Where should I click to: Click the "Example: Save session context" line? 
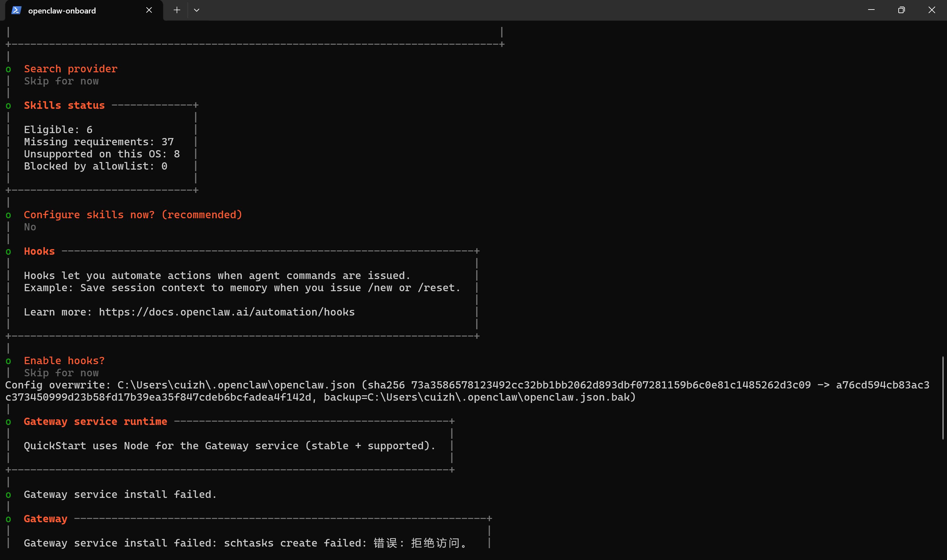click(242, 288)
